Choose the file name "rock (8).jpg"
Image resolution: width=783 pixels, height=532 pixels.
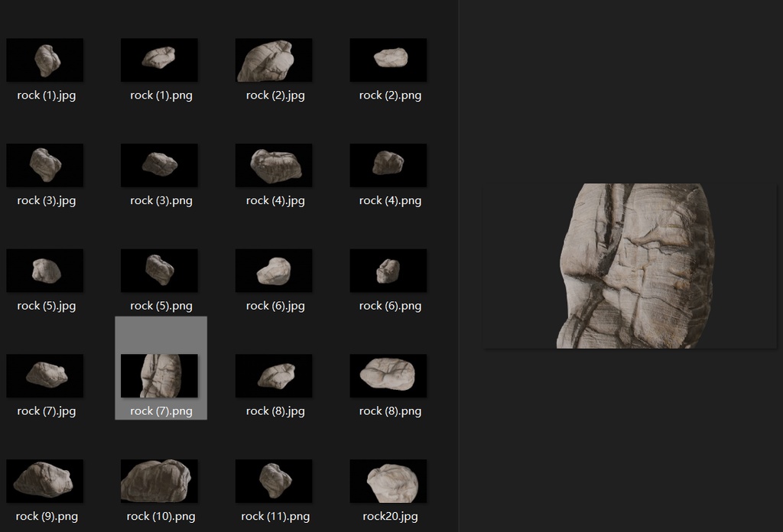pos(275,411)
